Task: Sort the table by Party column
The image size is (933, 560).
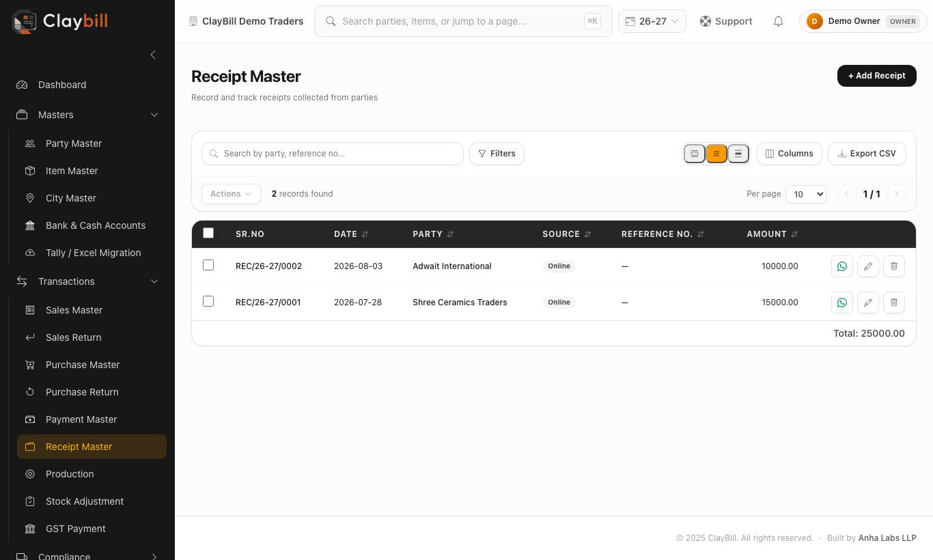Action: point(433,234)
